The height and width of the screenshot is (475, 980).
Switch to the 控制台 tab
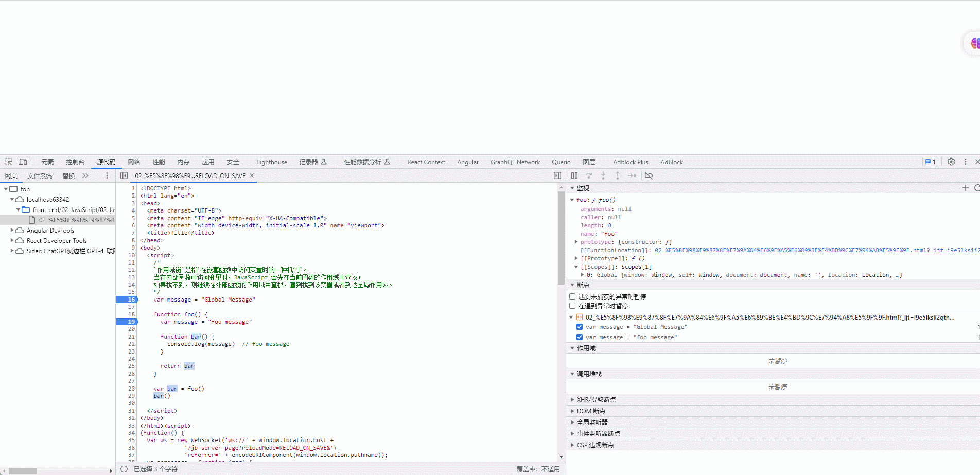75,162
